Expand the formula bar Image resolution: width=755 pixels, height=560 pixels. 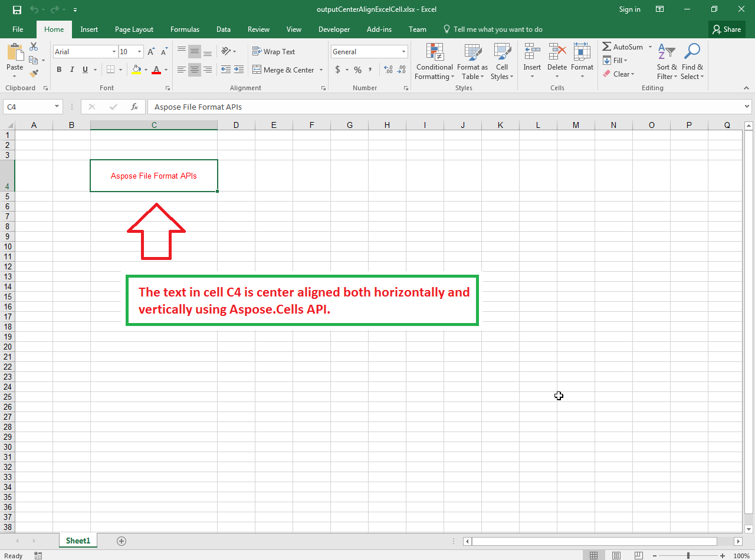pyautogui.click(x=748, y=107)
